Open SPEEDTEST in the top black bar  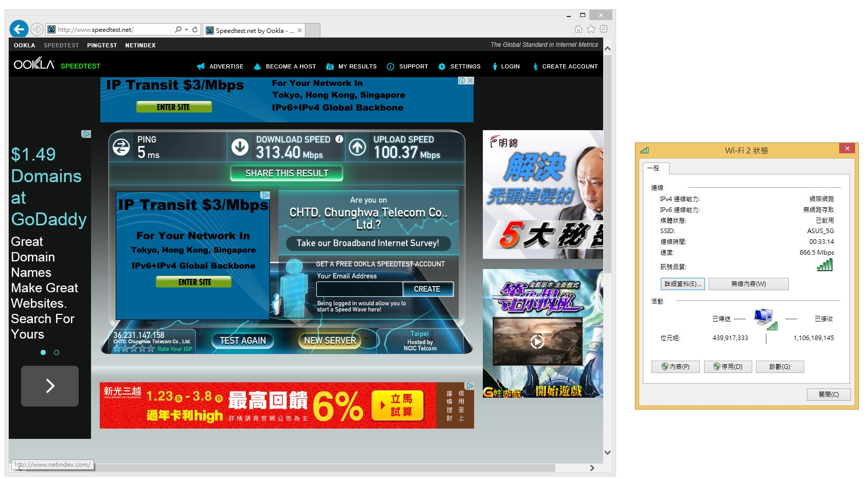61,45
